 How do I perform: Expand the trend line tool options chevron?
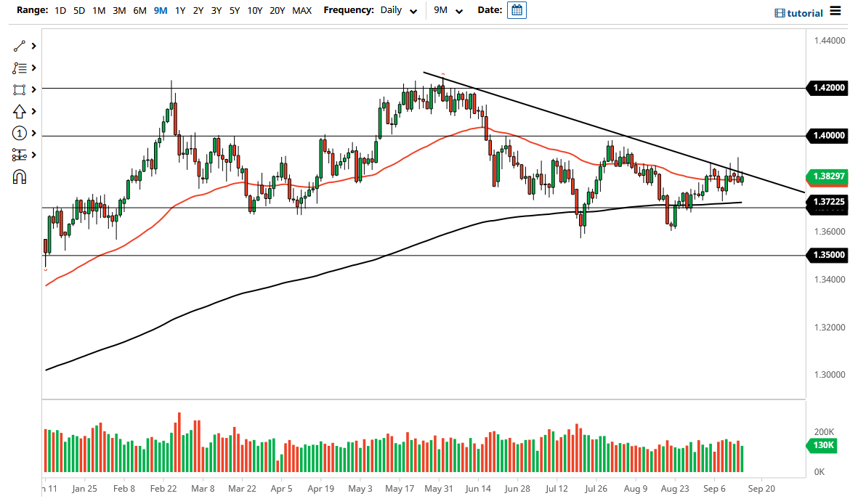[32, 46]
